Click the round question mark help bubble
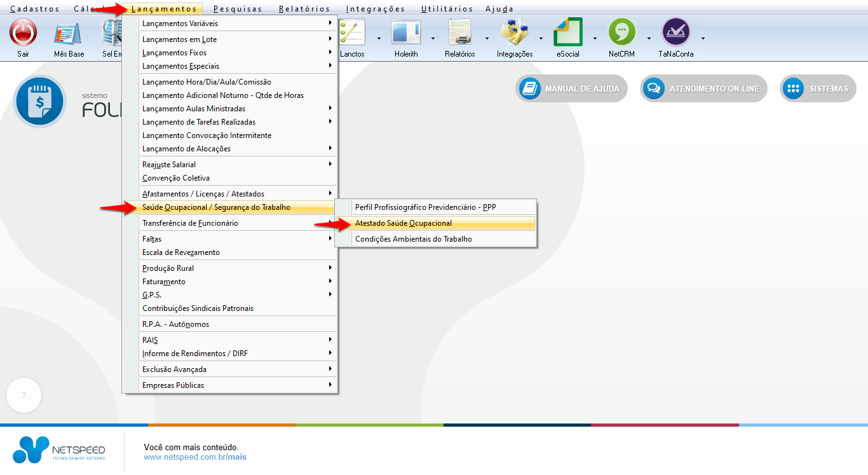 [24, 395]
